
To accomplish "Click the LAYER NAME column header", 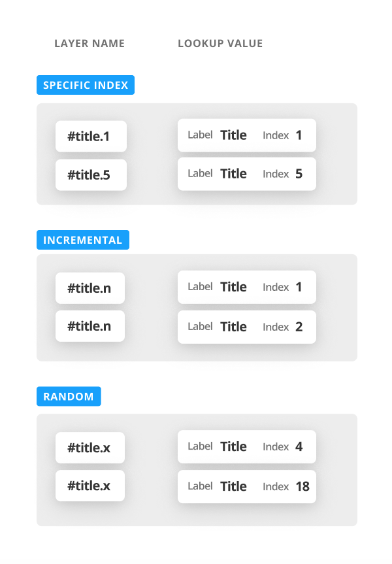I will click(90, 44).
